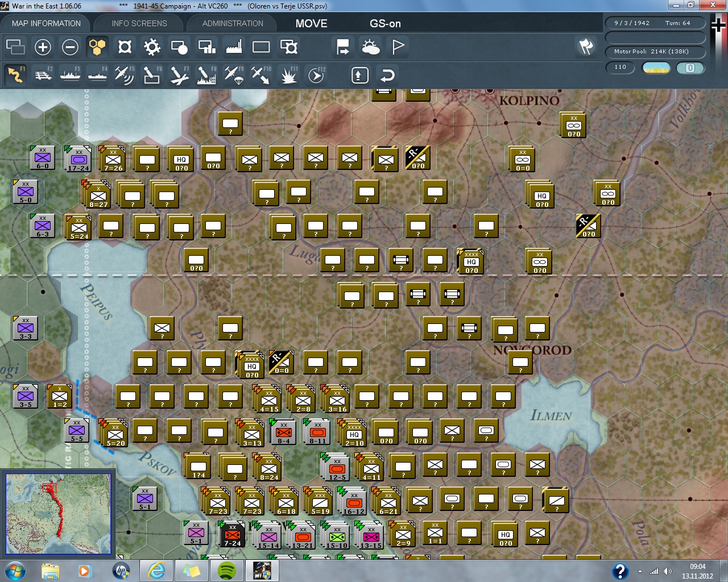
Task: Click the teal 0 counter button
Action: coord(690,68)
